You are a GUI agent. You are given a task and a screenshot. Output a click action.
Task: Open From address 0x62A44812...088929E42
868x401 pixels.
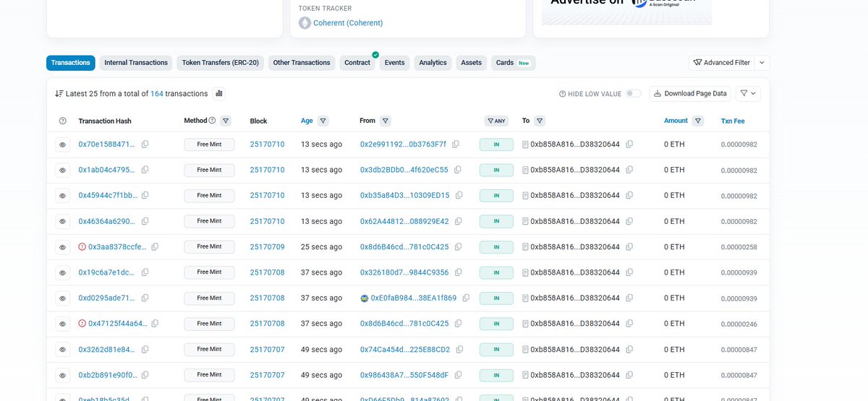(x=404, y=221)
